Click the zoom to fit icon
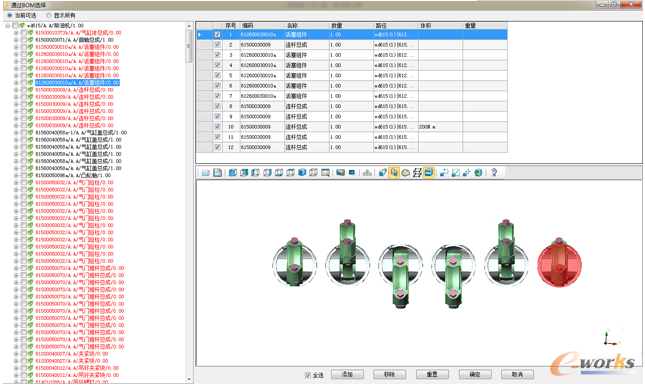 pyautogui.click(x=455, y=173)
